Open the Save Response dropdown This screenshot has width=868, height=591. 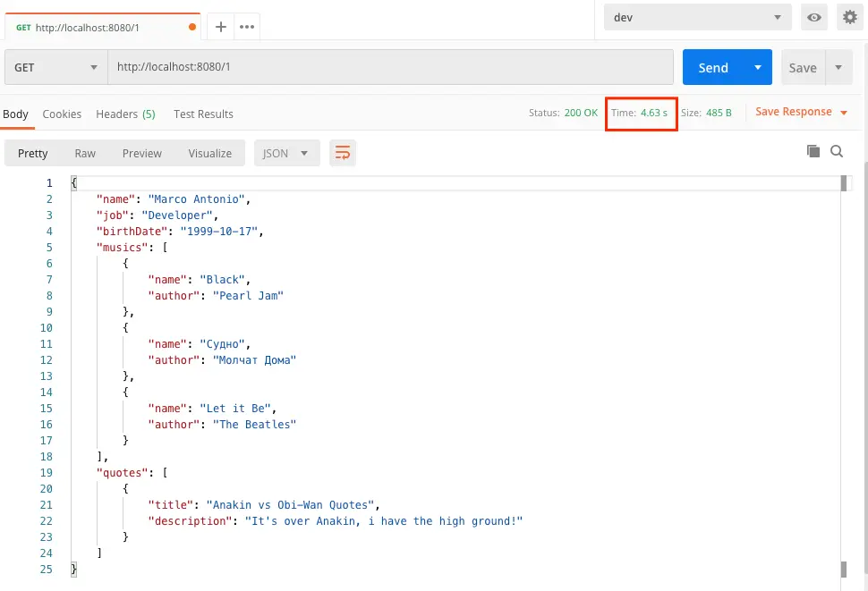pyautogui.click(x=802, y=112)
